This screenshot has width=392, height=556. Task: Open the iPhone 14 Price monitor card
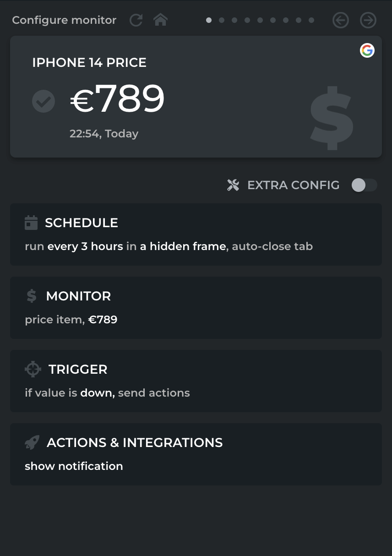pyautogui.click(x=196, y=97)
